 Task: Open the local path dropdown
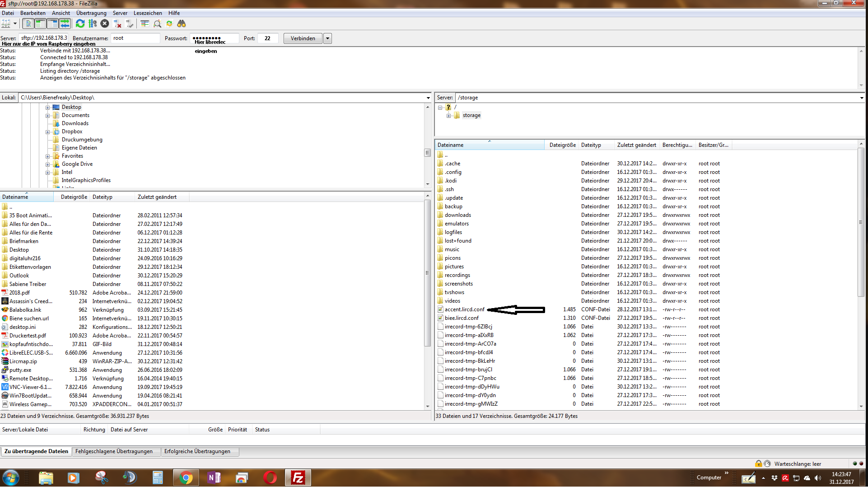[x=428, y=98]
